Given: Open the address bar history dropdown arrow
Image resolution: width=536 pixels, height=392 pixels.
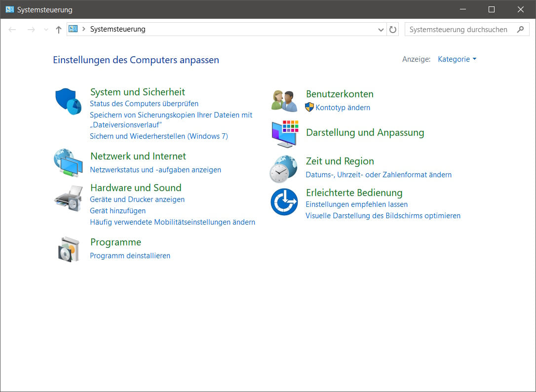Looking at the screenshot, I should click(x=381, y=30).
